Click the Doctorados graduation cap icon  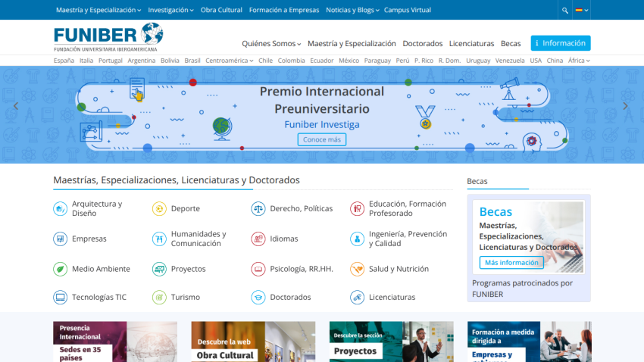258,297
